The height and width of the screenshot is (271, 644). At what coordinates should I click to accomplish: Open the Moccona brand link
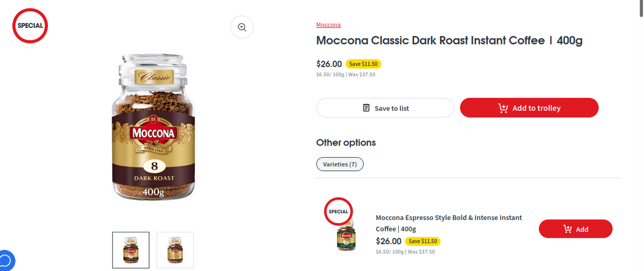click(328, 25)
